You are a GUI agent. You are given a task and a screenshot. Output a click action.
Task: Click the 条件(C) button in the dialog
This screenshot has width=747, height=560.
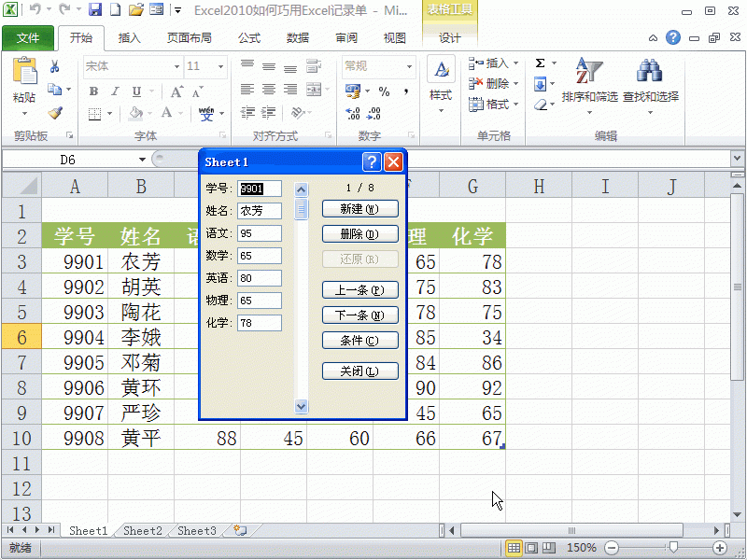tap(360, 340)
